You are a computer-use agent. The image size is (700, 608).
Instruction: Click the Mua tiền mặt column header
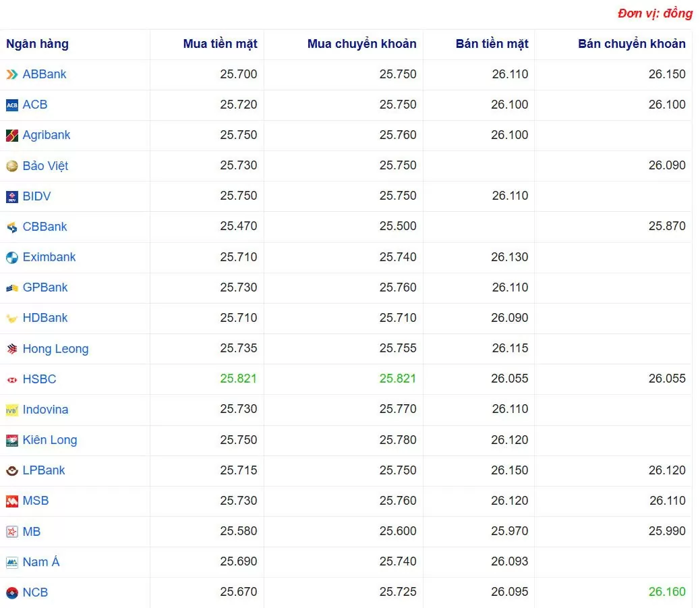[x=220, y=44]
